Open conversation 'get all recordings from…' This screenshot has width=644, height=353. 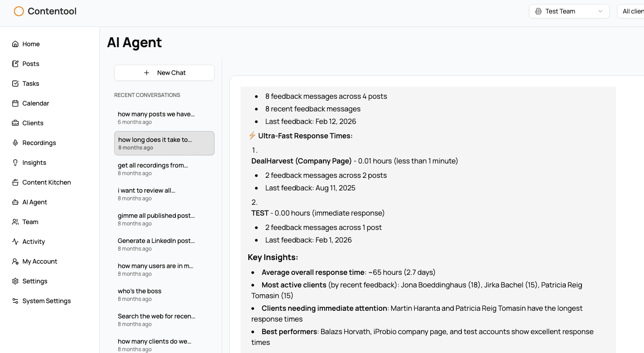tap(164, 169)
